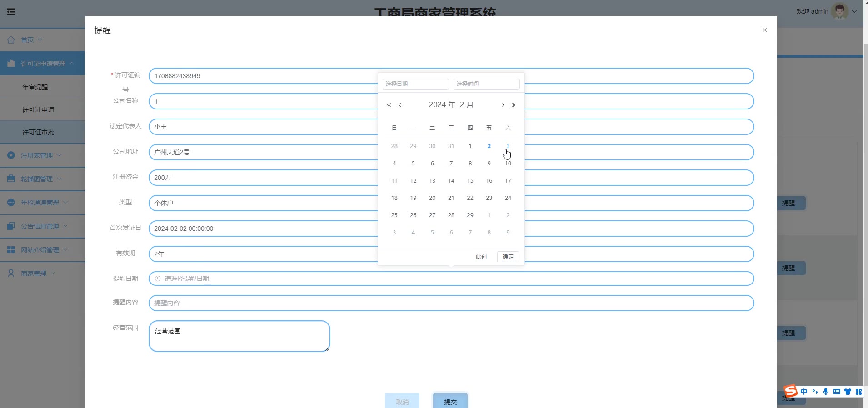
Task: Click the Sogou microphone voice icon
Action: 826,392
